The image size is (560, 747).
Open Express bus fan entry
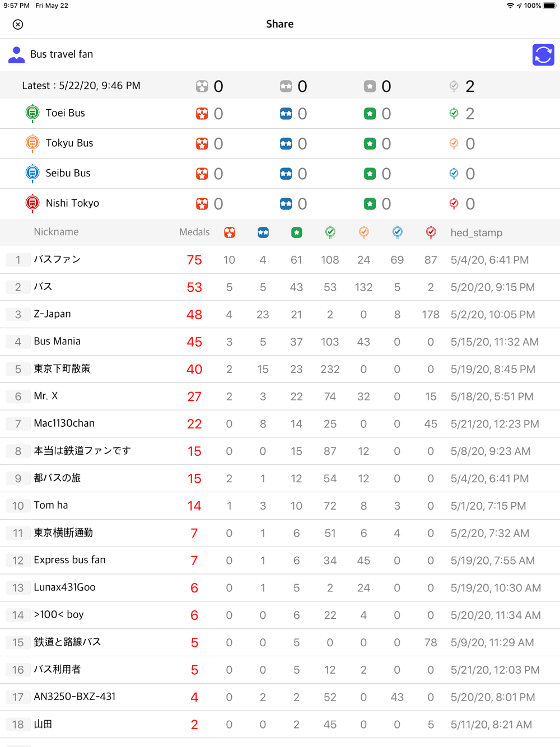point(280,561)
